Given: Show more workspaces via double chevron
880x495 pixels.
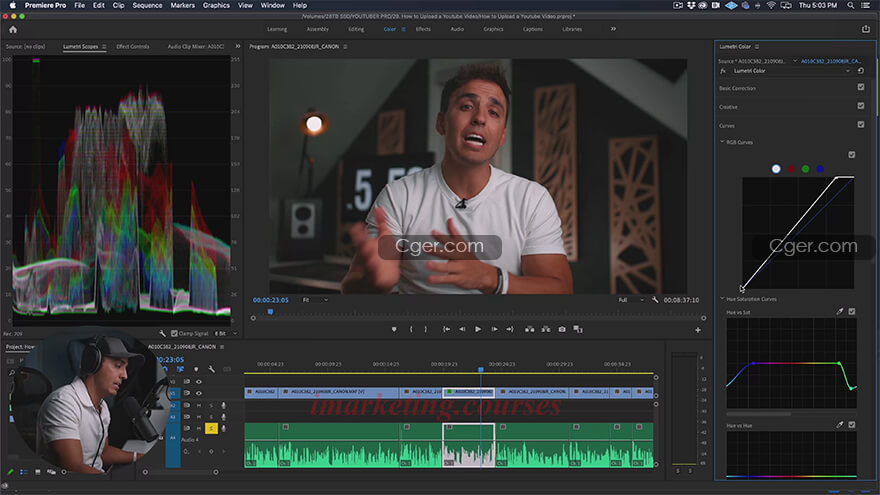Looking at the screenshot, I should [x=613, y=29].
